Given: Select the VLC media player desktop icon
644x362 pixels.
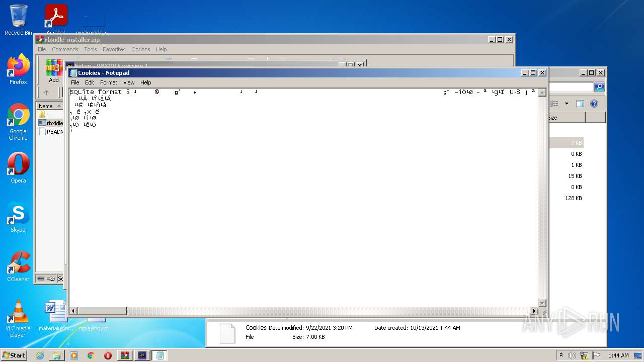Looking at the screenshot, I should click(x=18, y=319).
